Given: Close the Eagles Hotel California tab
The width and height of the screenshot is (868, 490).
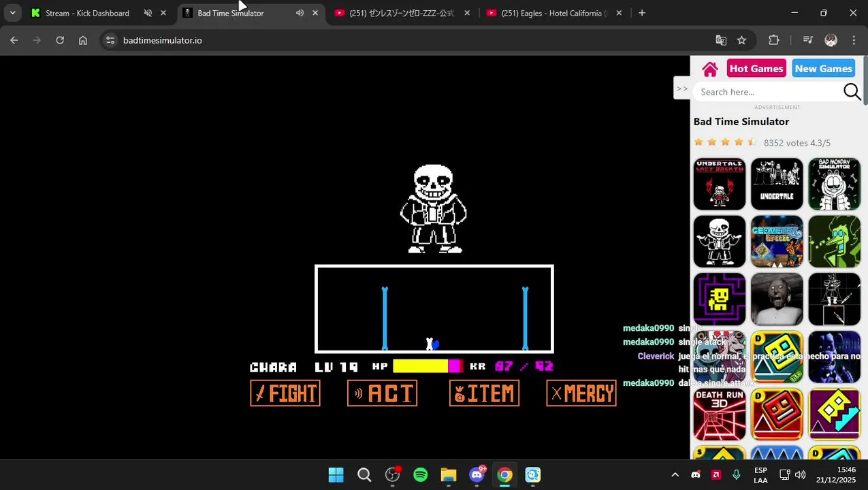Looking at the screenshot, I should 618,13.
